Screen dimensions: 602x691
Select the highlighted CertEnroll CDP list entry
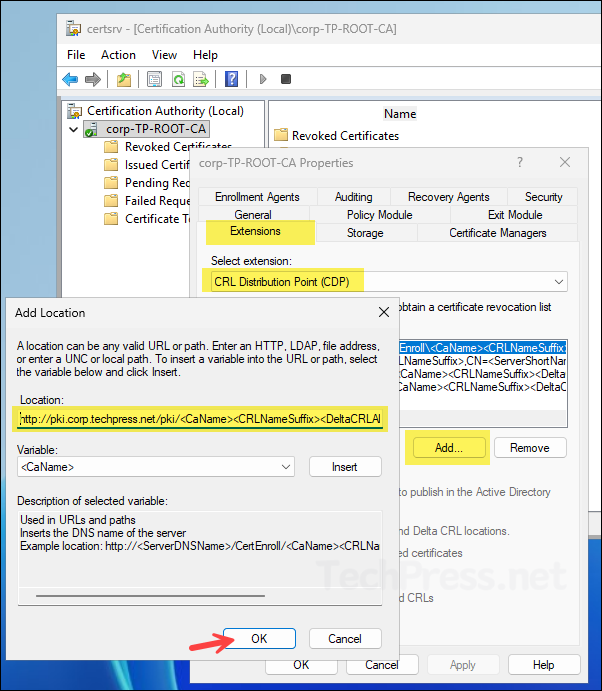(x=482, y=348)
